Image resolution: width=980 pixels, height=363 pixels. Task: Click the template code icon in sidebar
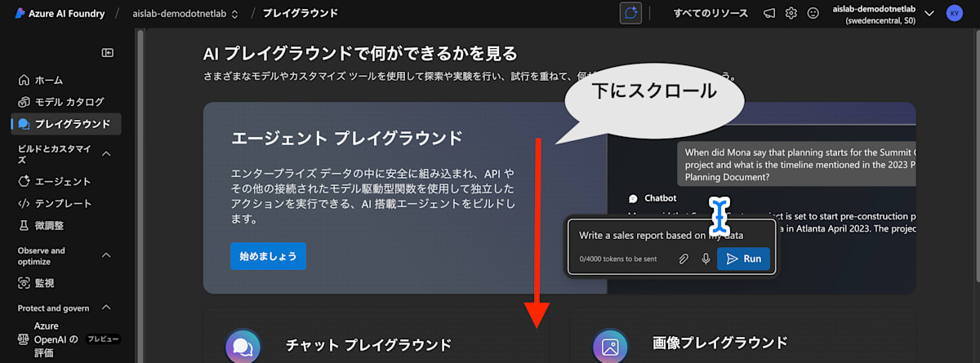(x=24, y=203)
